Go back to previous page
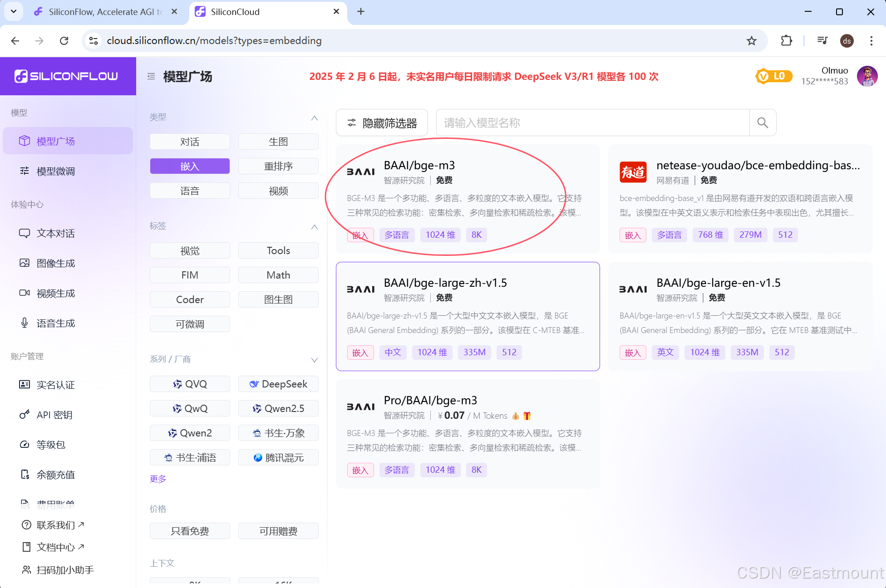886x588 pixels. pyautogui.click(x=15, y=41)
